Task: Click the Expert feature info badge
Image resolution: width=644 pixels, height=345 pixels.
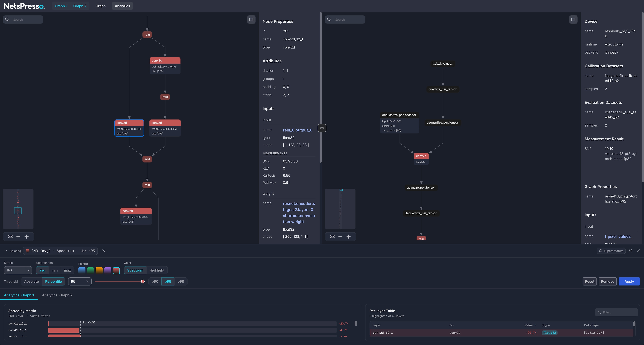Action: pos(611,251)
